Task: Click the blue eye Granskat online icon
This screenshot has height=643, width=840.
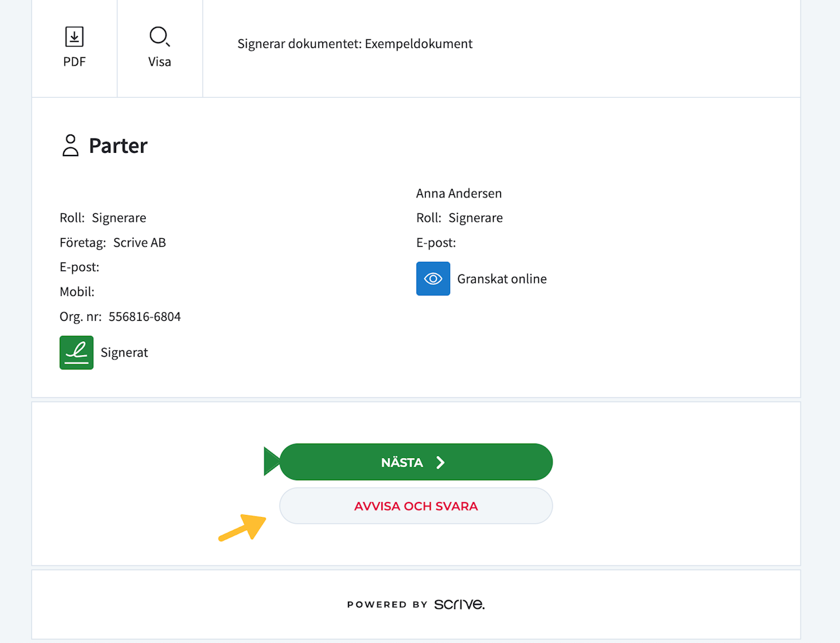Action: [433, 279]
